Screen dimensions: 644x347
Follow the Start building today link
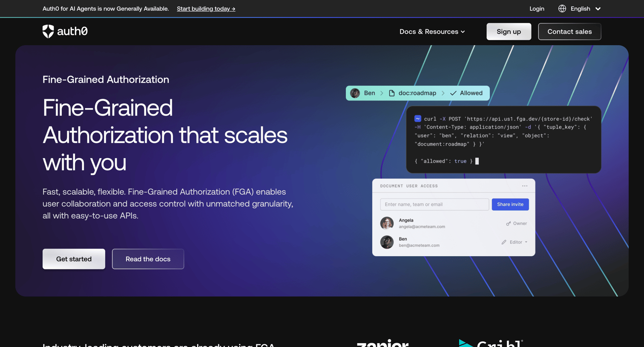pyautogui.click(x=206, y=9)
